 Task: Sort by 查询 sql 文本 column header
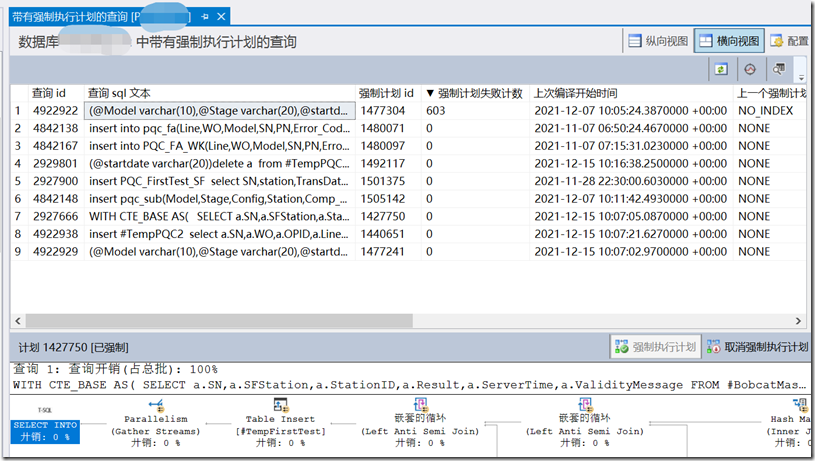click(x=220, y=93)
